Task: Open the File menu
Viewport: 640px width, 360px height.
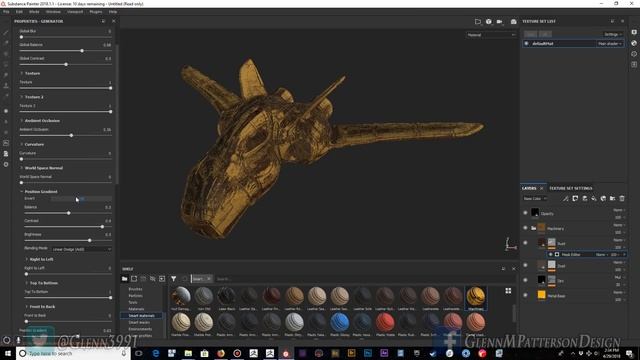Action: coord(6,12)
